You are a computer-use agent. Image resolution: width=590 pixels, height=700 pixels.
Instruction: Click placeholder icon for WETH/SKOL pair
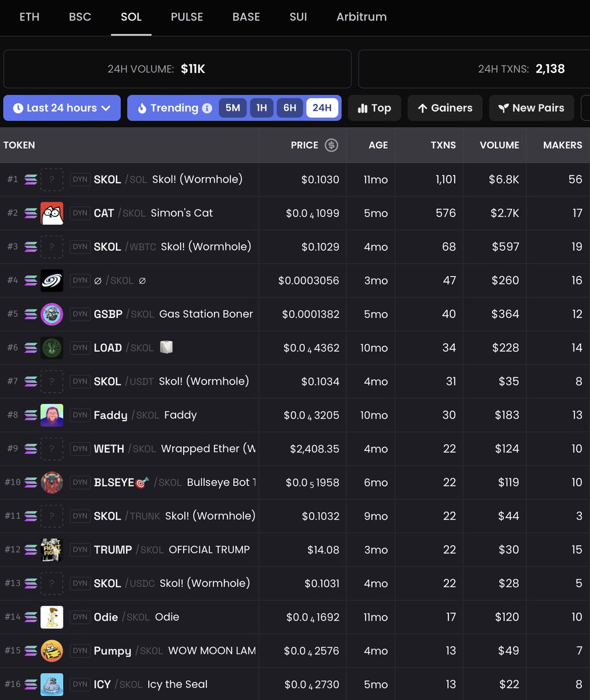(52, 449)
